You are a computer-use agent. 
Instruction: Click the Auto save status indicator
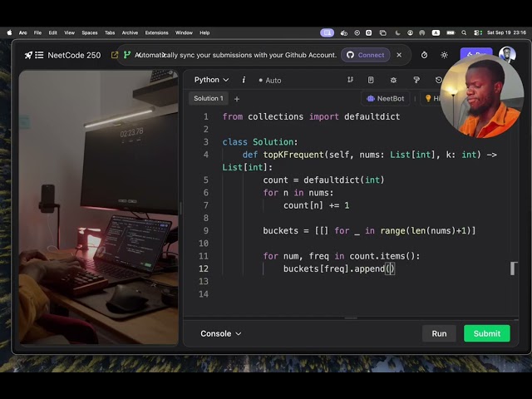(x=270, y=81)
